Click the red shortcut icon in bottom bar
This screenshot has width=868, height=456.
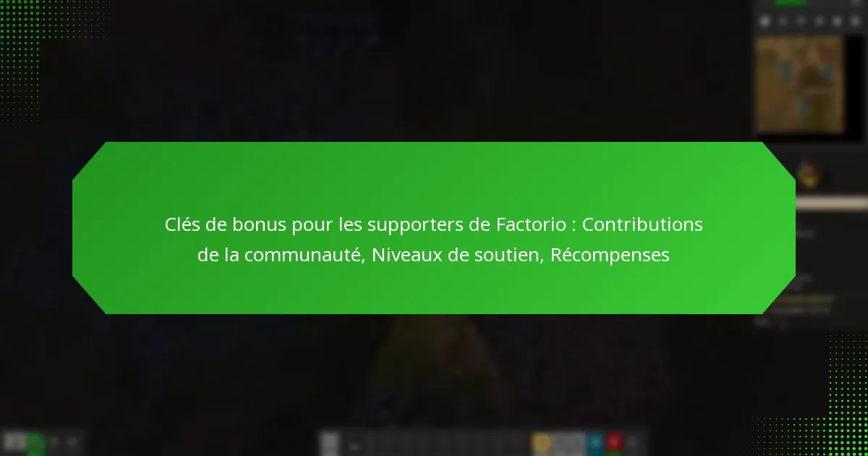click(x=614, y=442)
